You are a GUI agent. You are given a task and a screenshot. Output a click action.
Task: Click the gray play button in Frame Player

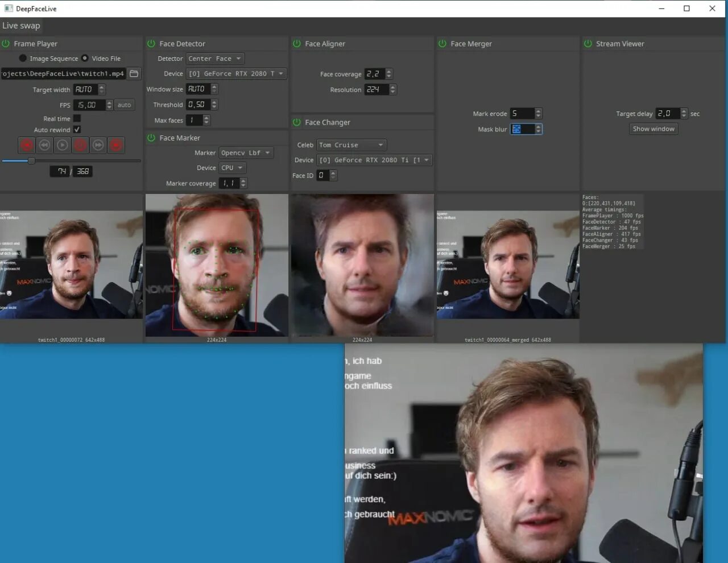pyautogui.click(x=63, y=145)
